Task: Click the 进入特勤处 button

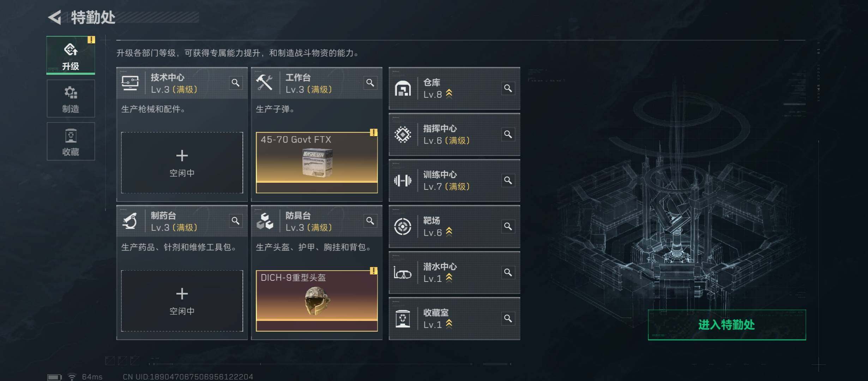Action: click(x=727, y=325)
